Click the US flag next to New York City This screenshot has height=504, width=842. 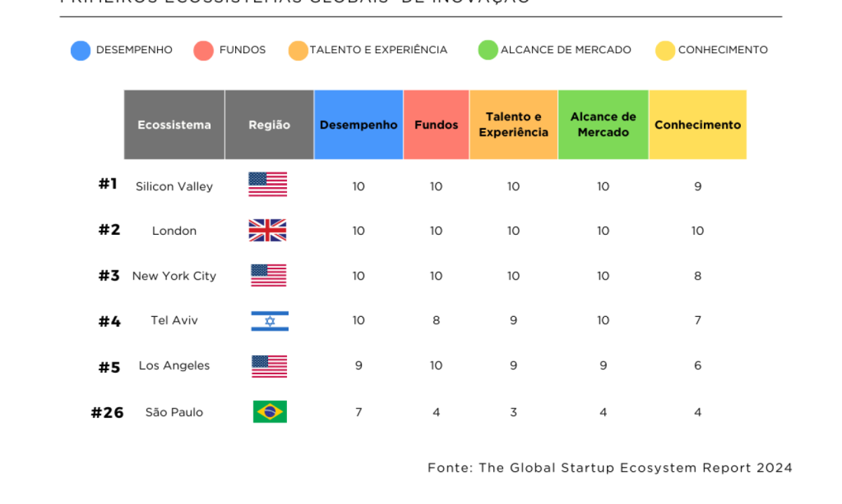click(x=269, y=275)
